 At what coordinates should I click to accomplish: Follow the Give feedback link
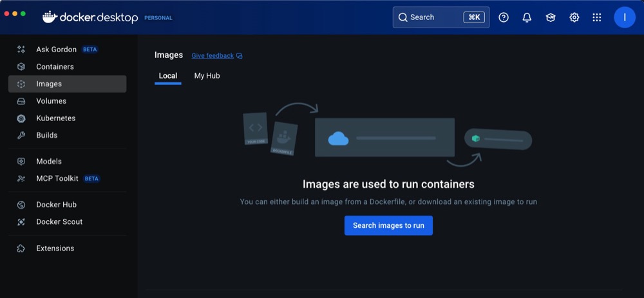coord(213,56)
